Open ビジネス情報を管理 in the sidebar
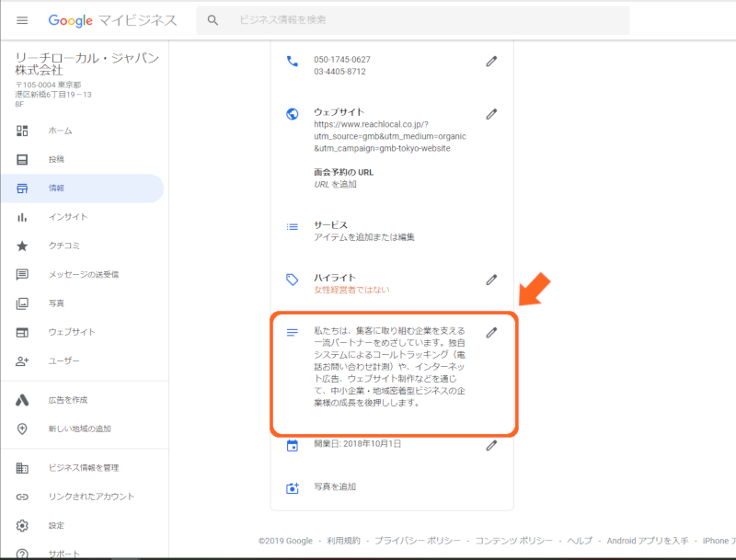Image resolution: width=736 pixels, height=560 pixels. 82,468
